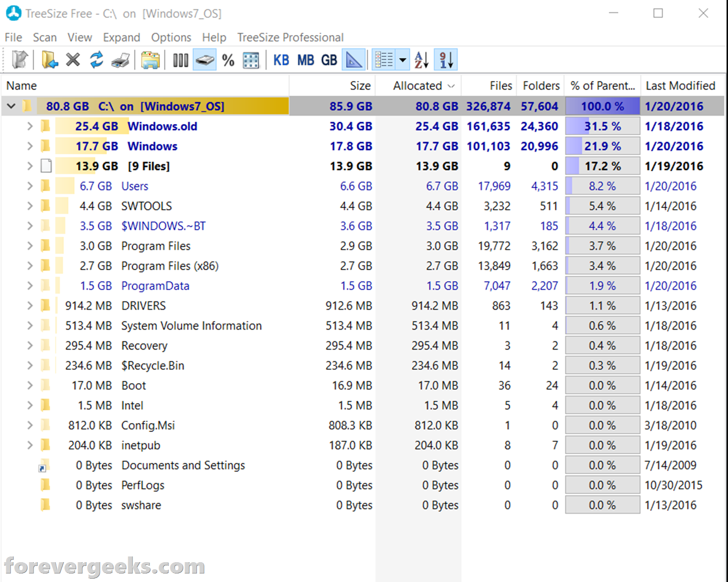This screenshot has width=728, height=582.
Task: Sort by the Files column header
Action: tap(489, 86)
